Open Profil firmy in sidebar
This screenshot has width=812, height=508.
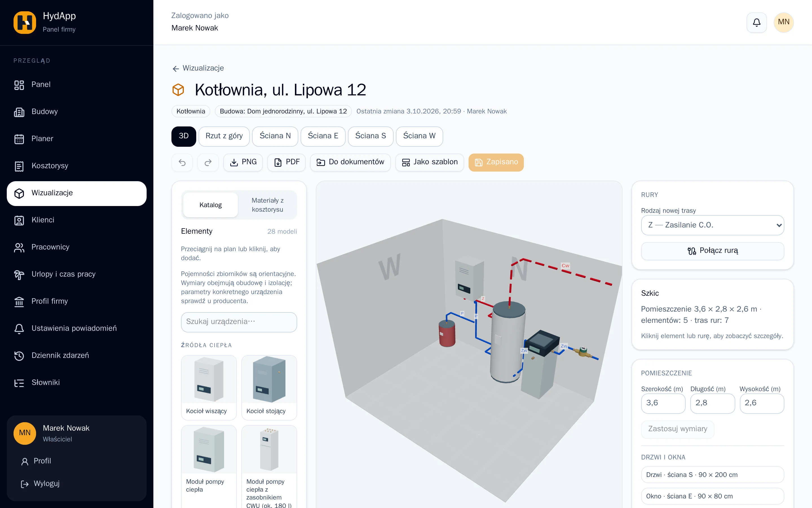pyautogui.click(x=76, y=301)
